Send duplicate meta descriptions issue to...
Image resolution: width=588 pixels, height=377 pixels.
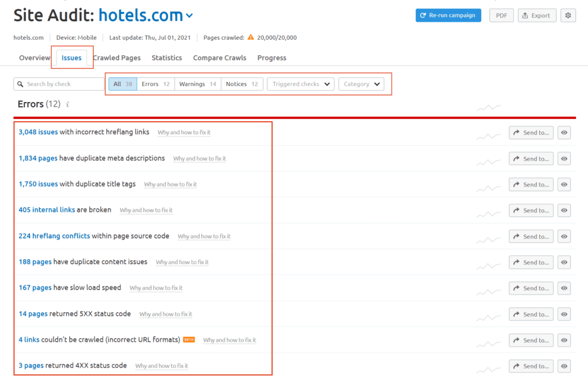pos(531,158)
